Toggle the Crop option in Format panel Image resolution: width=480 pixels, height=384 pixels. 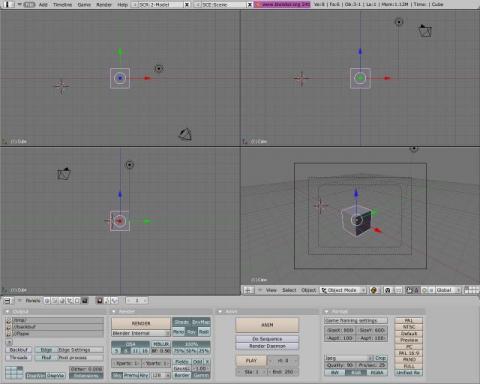(x=380, y=358)
